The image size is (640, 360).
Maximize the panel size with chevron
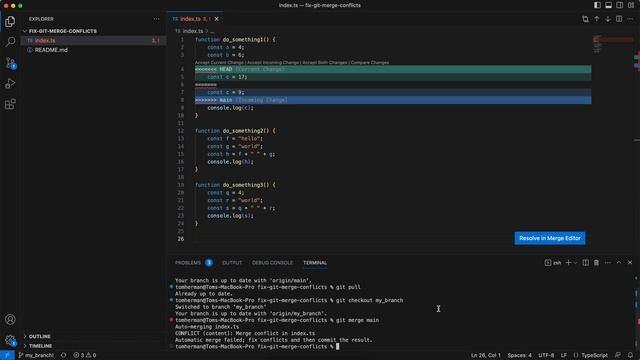pos(619,263)
